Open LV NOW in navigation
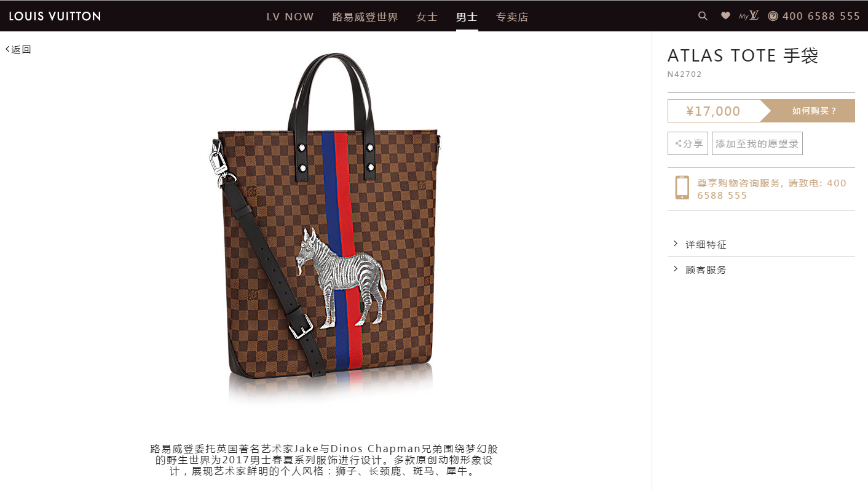This screenshot has width=868, height=491. coord(290,17)
